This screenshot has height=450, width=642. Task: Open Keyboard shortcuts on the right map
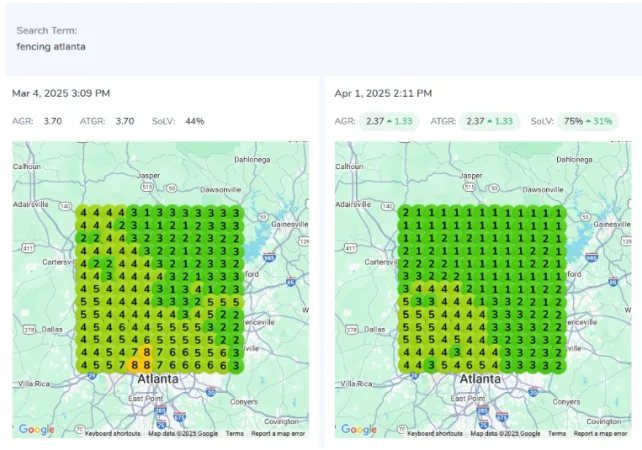(x=435, y=434)
